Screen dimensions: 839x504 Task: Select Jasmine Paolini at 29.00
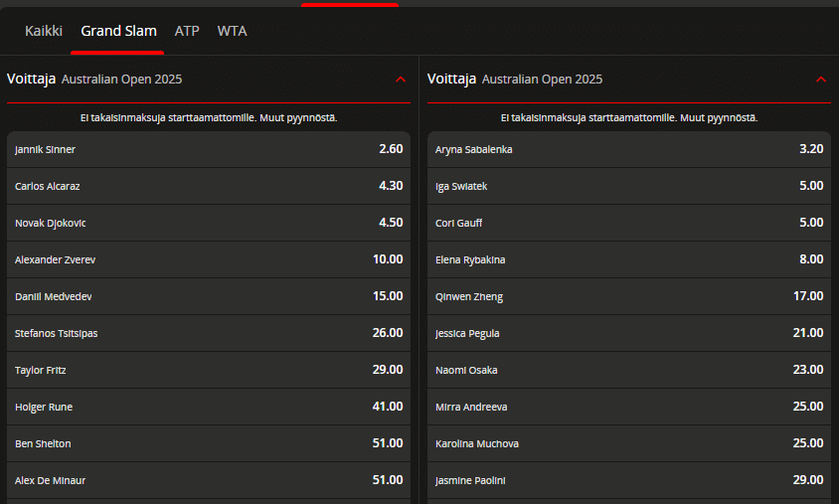(x=629, y=480)
